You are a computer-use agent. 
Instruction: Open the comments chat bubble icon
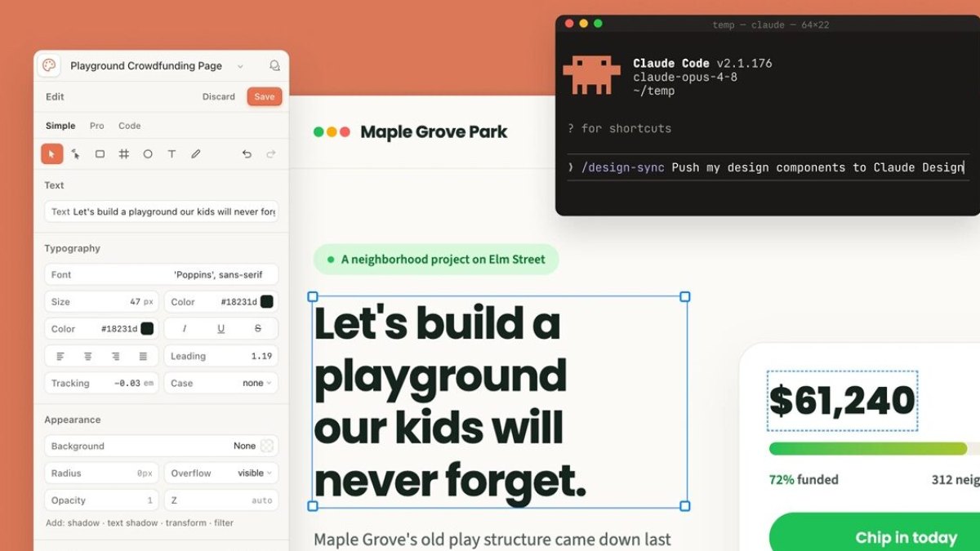[x=274, y=66]
